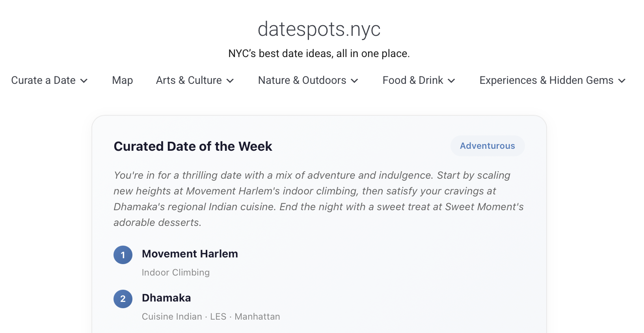Screen dimensions: 644x333
Task: Click the Curated Date of the Week heading
Action: 193,146
